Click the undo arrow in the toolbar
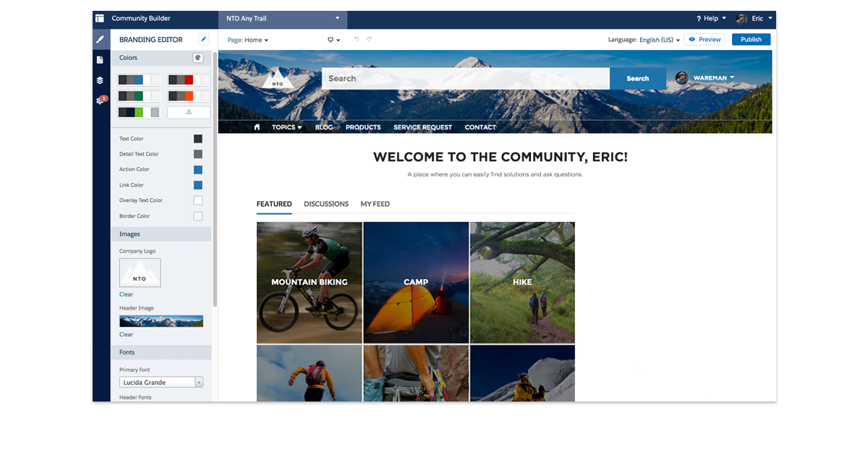The image size is (868, 463). 357,40
